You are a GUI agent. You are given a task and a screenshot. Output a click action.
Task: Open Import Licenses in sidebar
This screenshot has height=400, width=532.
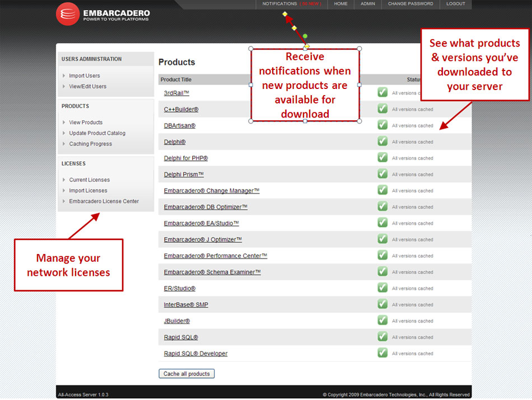(x=88, y=191)
